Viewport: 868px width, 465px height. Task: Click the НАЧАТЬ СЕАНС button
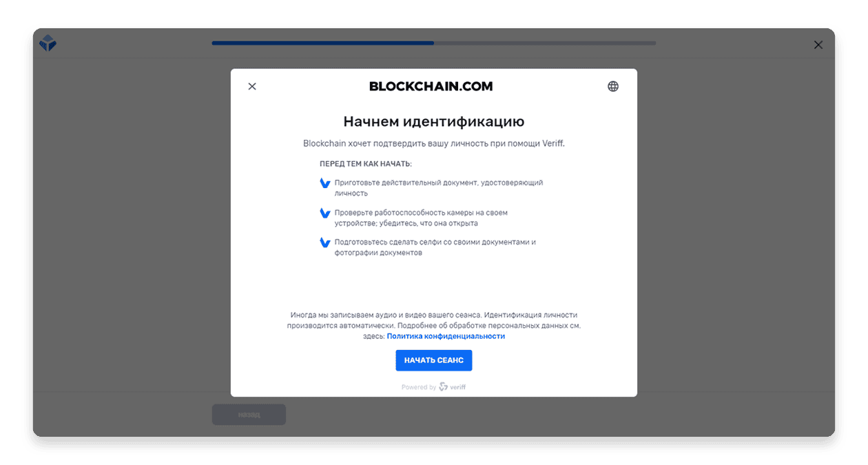click(x=434, y=360)
